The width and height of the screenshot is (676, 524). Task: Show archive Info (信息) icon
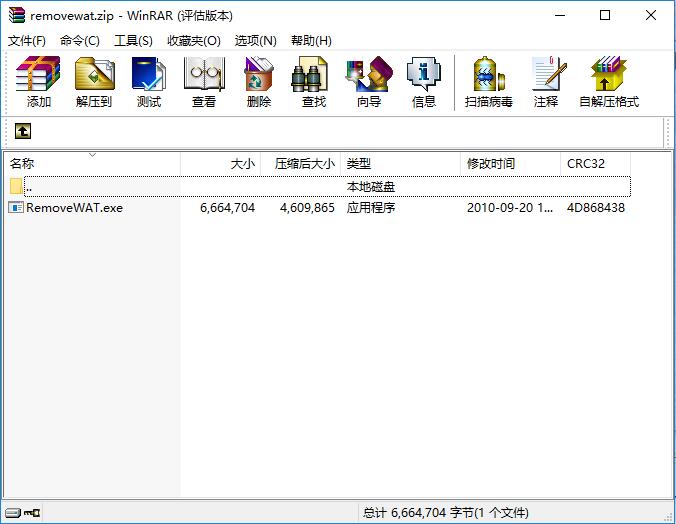coord(424,82)
